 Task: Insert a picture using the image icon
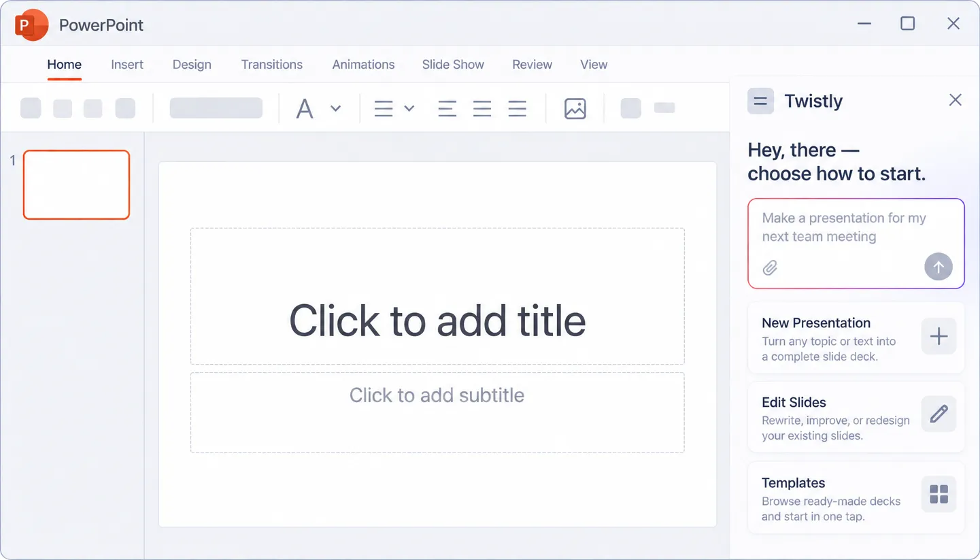(x=575, y=109)
